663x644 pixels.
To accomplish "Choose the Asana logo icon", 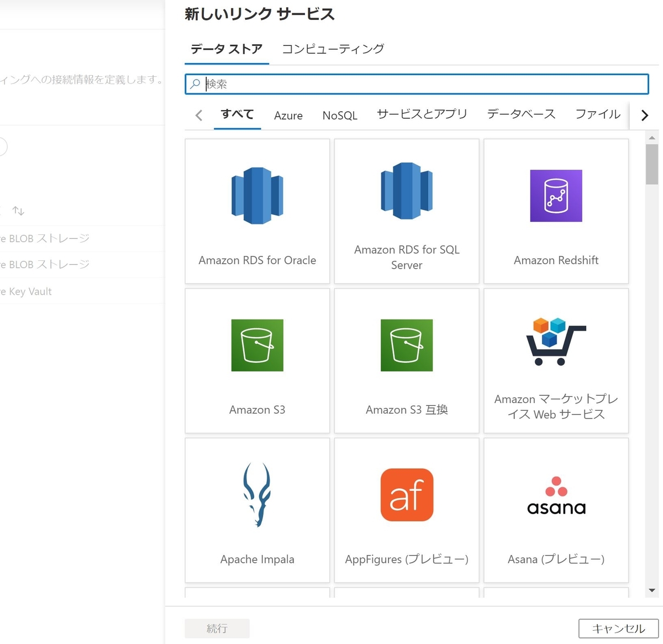I will tap(556, 495).
